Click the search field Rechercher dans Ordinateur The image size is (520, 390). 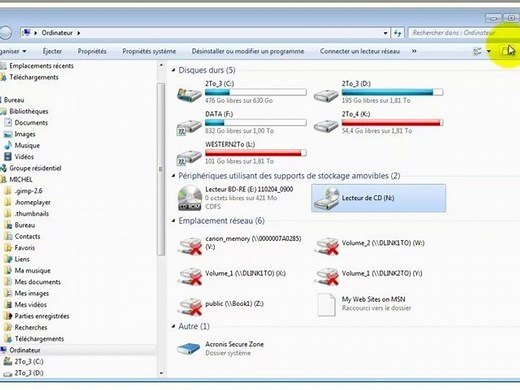463,33
